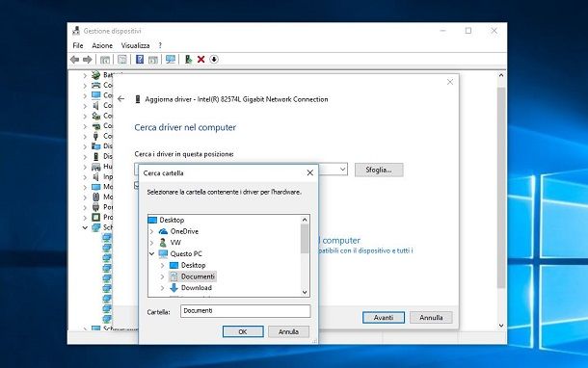Click the monitor scan hardware toolbar icon
This screenshot has height=368, width=588.
[x=171, y=59]
